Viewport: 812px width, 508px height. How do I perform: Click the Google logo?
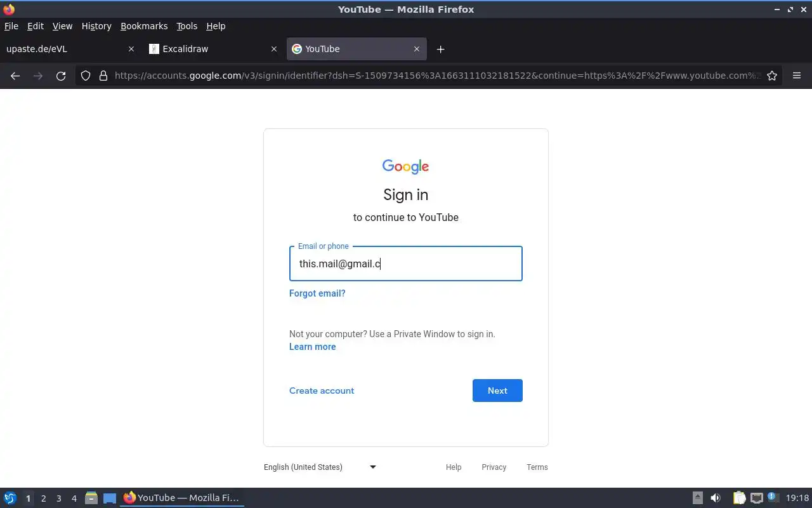406,166
